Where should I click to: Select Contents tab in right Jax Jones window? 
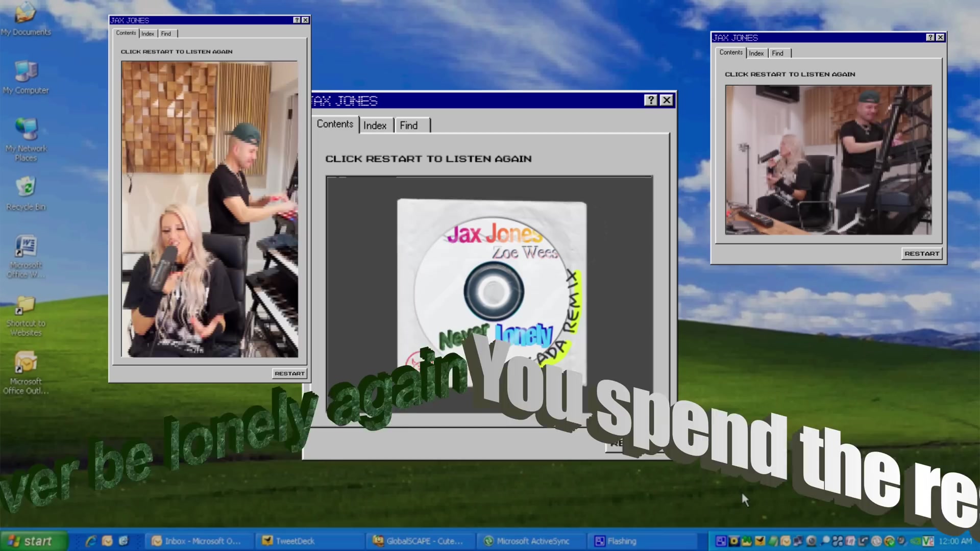[731, 53]
